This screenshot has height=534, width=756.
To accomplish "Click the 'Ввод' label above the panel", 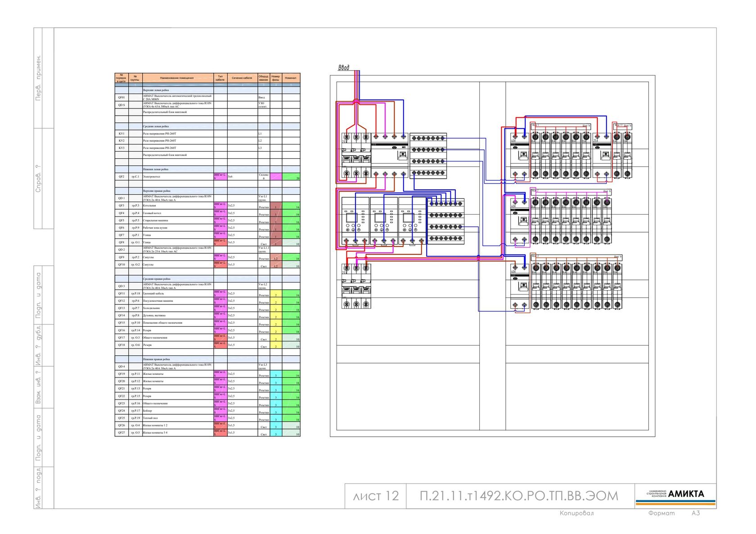I will [x=344, y=67].
